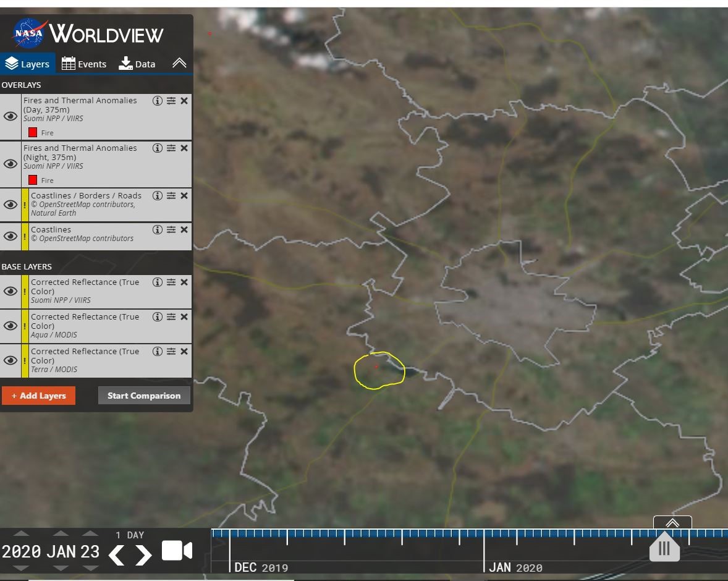The height and width of the screenshot is (581, 728).
Task: Step forward one day with right arrow
Action: coord(143,554)
